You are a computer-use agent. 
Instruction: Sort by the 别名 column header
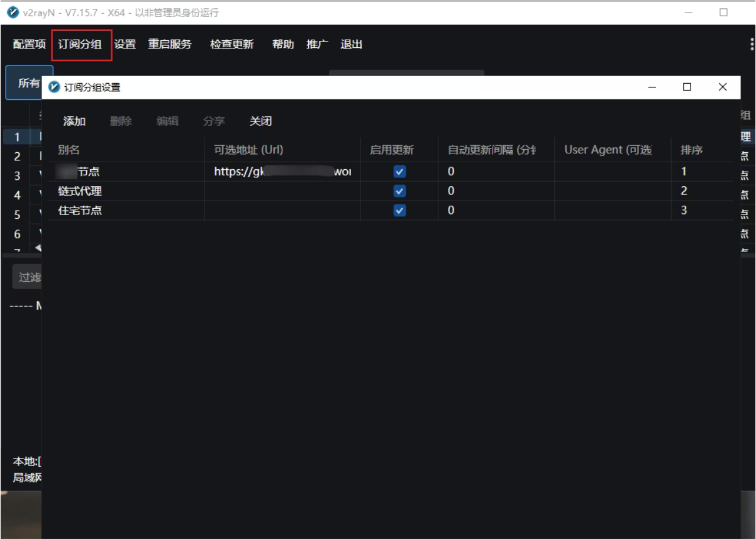pos(69,150)
